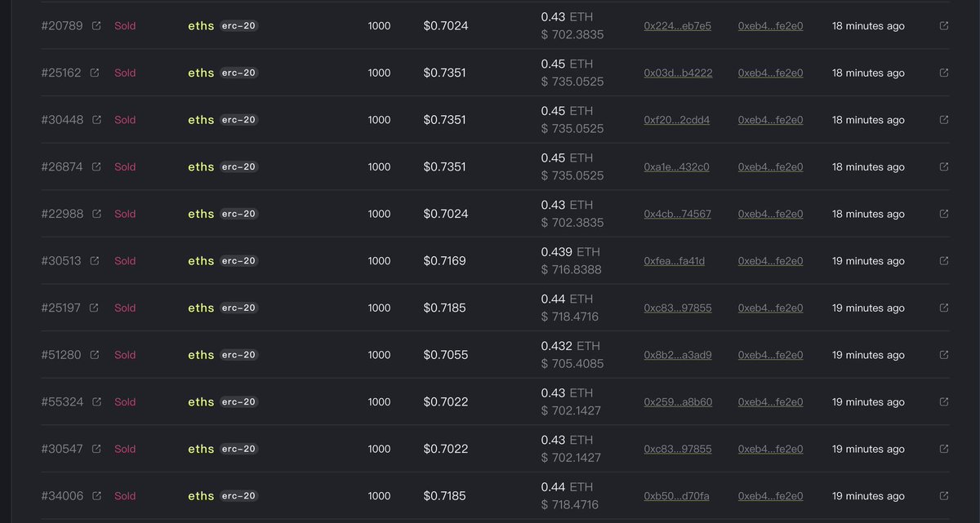Open external link icon beside #25162
Image resolution: width=980 pixels, height=523 pixels.
(x=95, y=73)
